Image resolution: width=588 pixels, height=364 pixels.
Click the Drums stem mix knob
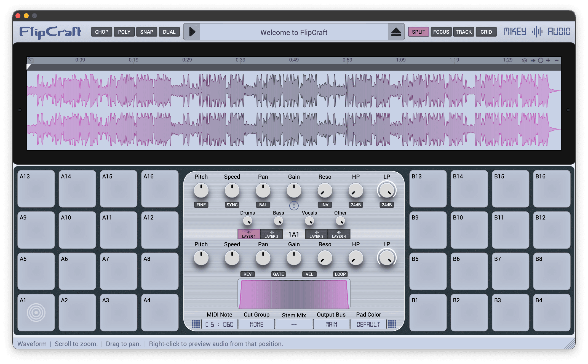247,221
